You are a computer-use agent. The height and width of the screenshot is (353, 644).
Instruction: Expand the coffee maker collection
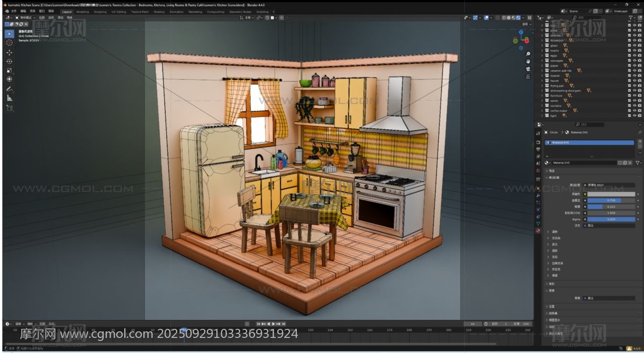click(x=542, y=111)
